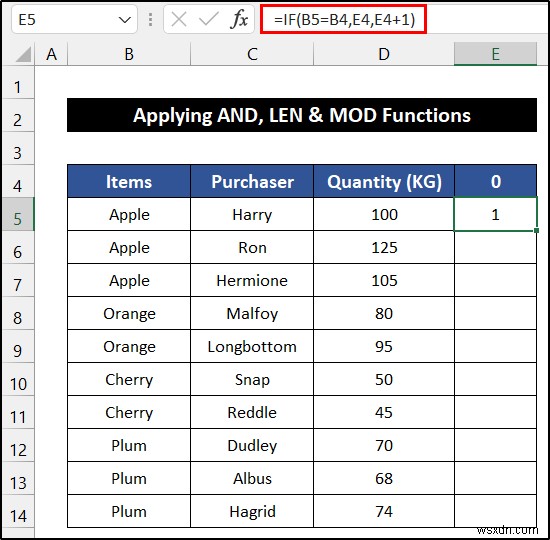The height and width of the screenshot is (540, 550).
Task: Click the Items header cell
Action: pos(129,181)
